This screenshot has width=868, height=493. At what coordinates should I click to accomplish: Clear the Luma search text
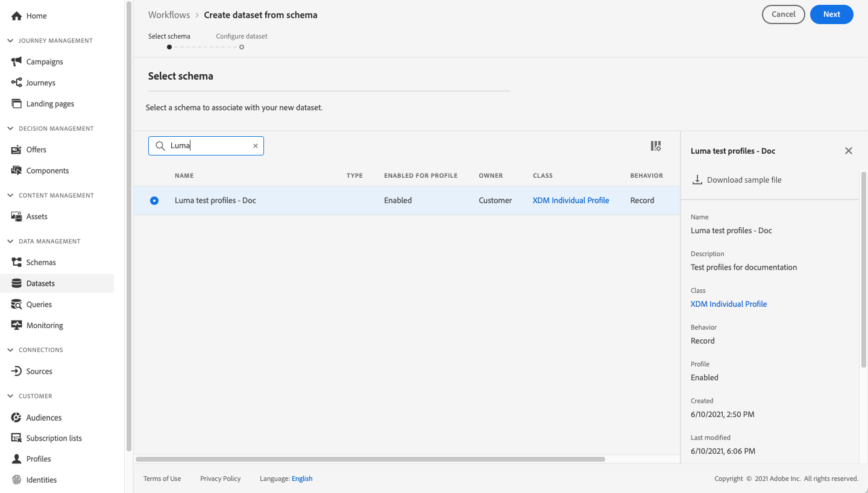tap(255, 146)
